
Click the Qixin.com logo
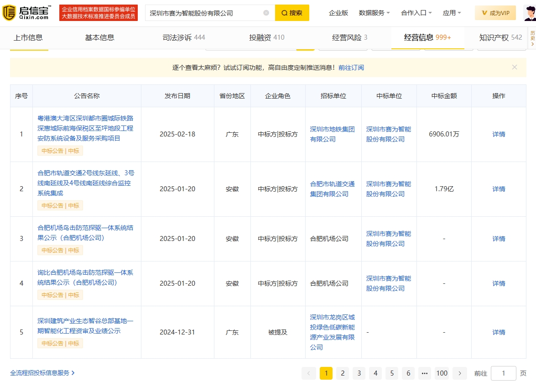[26, 13]
